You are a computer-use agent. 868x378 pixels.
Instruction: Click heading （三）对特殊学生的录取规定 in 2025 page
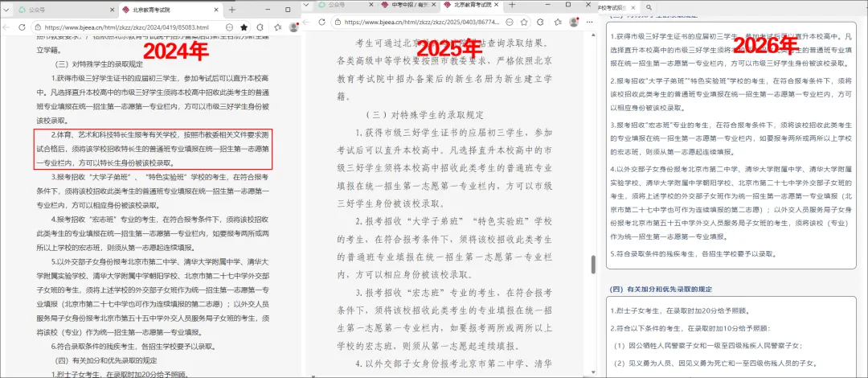pyautogui.click(x=424, y=116)
